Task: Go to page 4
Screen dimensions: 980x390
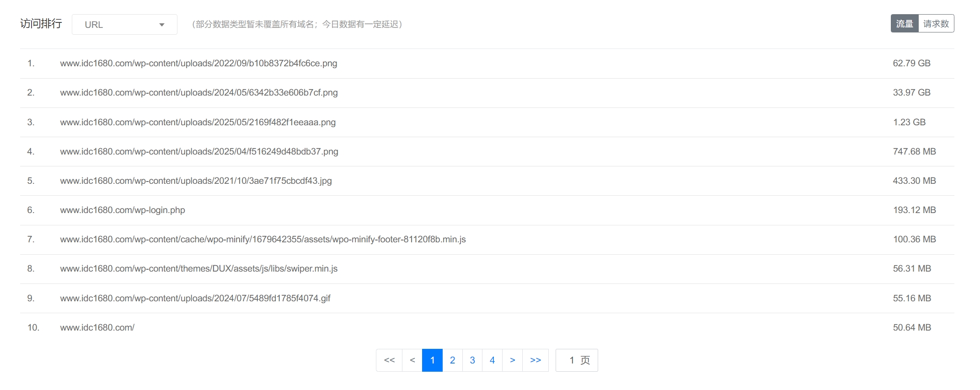Action: (x=493, y=360)
